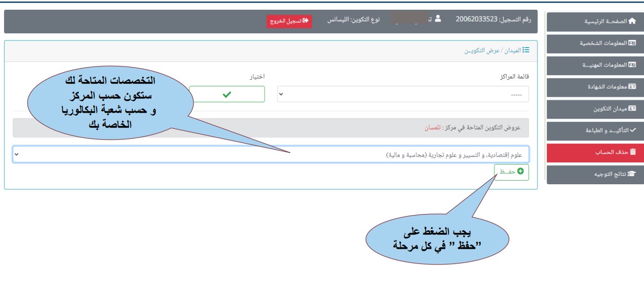Viewport: 644px width, 285px height.
Task: Click the green حفظ save button
Action: click(x=511, y=172)
